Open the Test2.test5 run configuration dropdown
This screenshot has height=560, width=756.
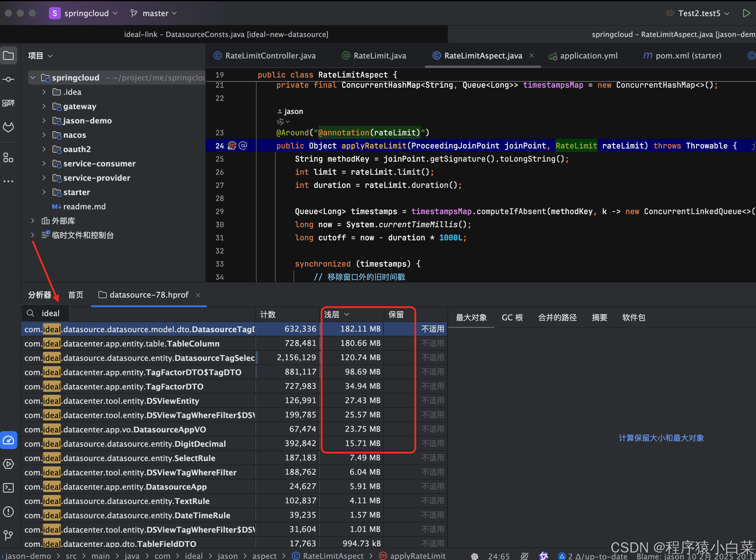(699, 13)
